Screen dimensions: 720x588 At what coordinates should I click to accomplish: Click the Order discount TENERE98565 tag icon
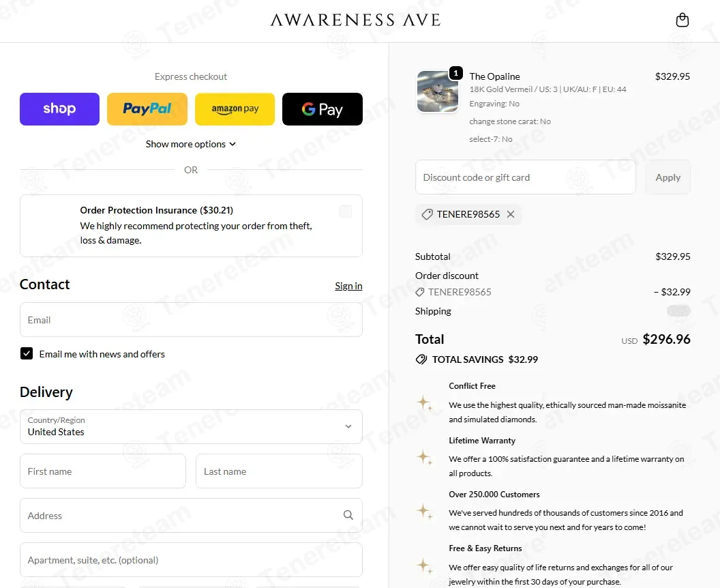pos(420,292)
